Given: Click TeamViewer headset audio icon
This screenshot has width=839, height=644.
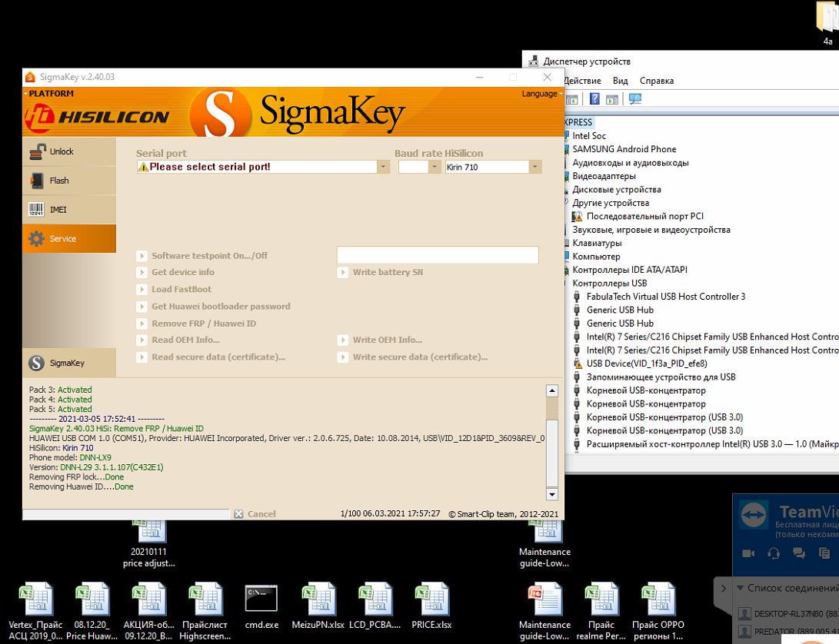Looking at the screenshot, I should (x=773, y=553).
